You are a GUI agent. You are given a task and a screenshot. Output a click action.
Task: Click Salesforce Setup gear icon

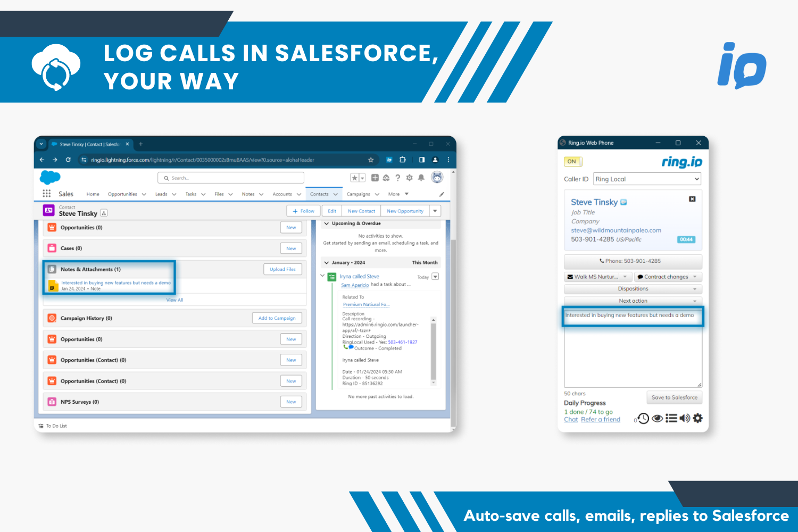coord(409,178)
